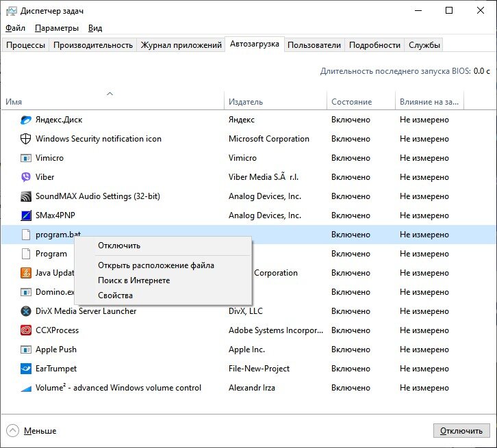Switch to the Подробности tab

coord(374,45)
